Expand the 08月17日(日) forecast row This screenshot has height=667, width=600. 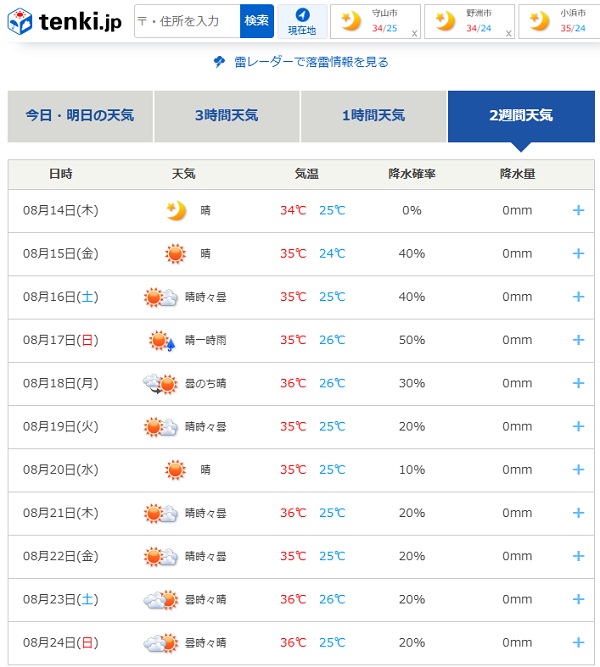(x=578, y=340)
